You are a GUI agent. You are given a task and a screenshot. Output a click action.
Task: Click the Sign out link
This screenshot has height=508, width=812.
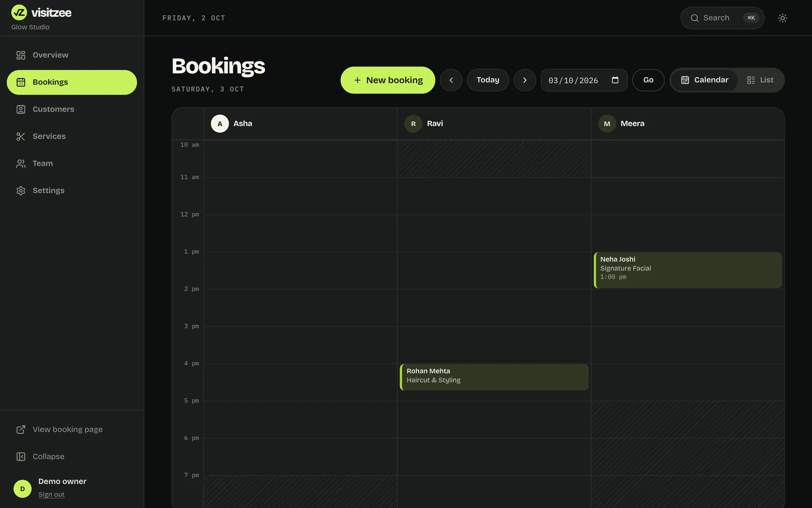[51, 494]
